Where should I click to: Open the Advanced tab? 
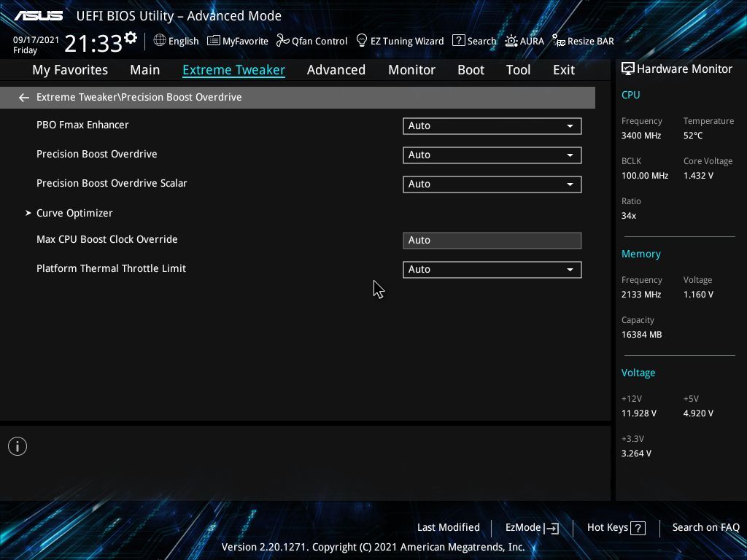point(336,70)
